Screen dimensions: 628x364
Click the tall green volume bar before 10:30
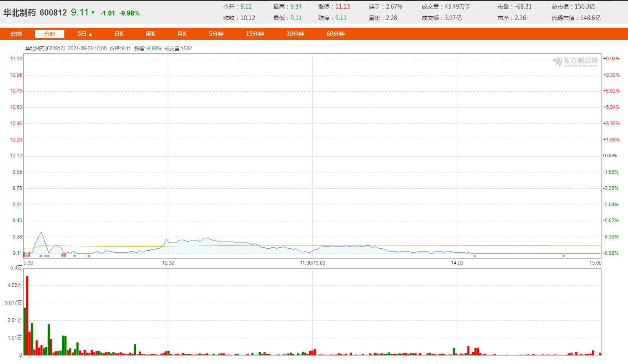(x=135, y=349)
